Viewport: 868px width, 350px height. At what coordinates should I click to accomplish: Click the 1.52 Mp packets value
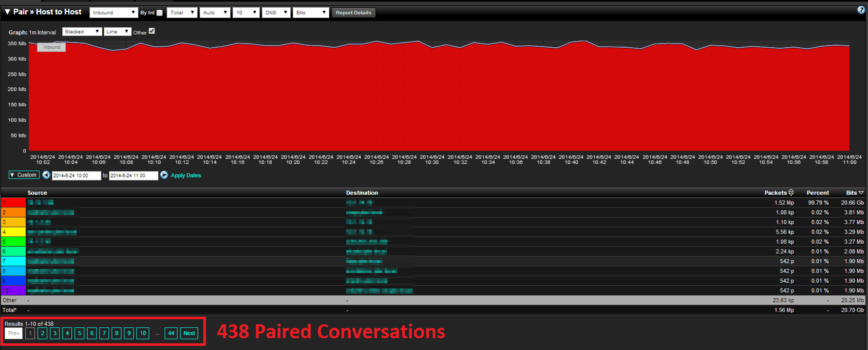pyautogui.click(x=784, y=203)
